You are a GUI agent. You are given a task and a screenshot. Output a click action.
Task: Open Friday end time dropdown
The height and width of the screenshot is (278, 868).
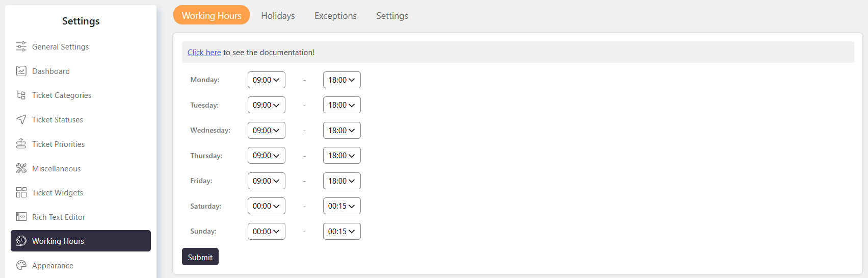[341, 181]
